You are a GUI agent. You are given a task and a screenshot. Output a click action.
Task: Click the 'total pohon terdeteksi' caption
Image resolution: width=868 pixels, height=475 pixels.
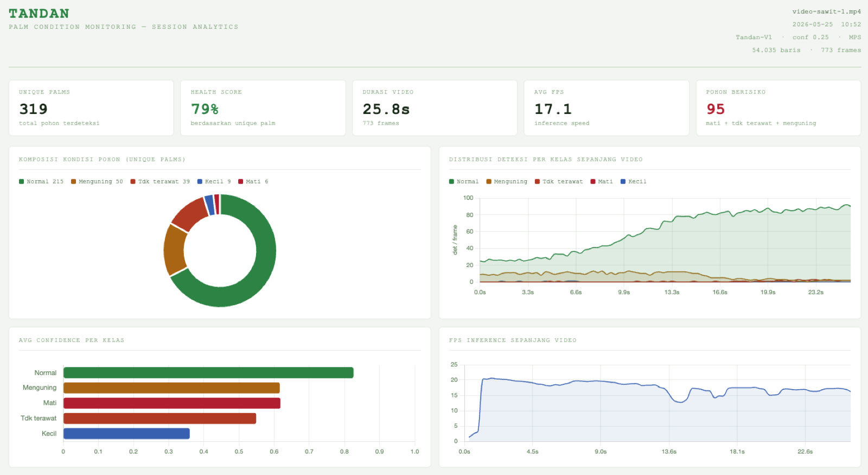tap(59, 123)
